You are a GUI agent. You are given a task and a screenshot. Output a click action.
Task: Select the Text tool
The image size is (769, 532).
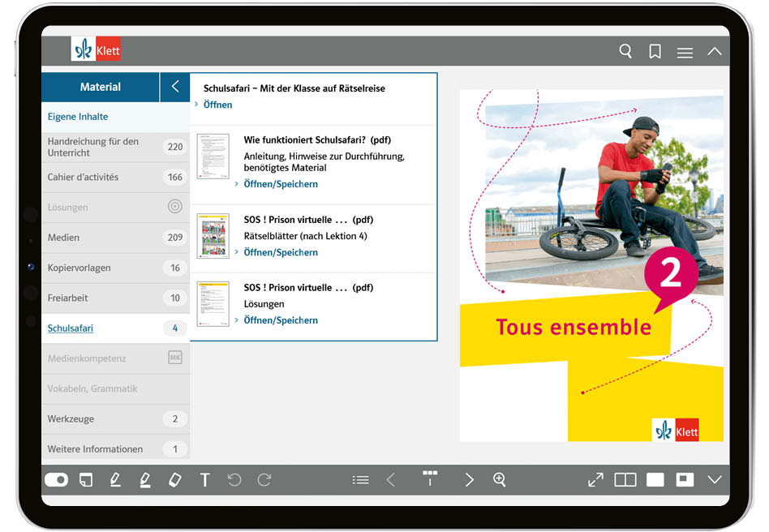point(205,480)
